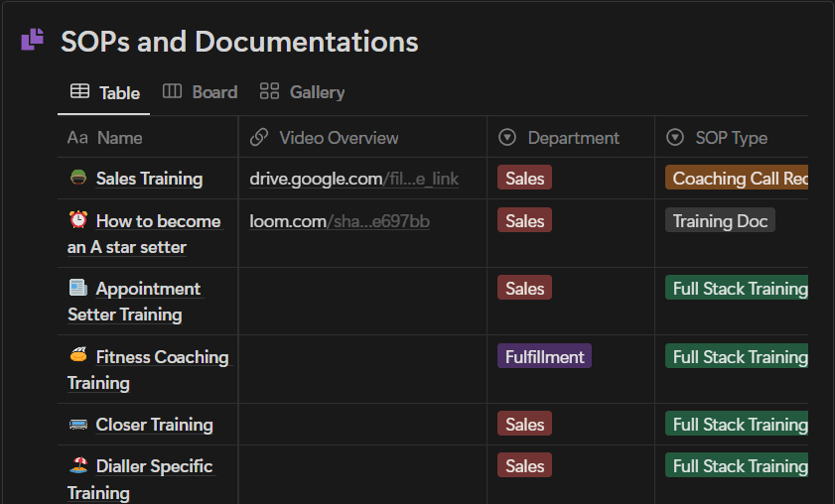Click the purple Fulfillment department tag

(x=544, y=356)
